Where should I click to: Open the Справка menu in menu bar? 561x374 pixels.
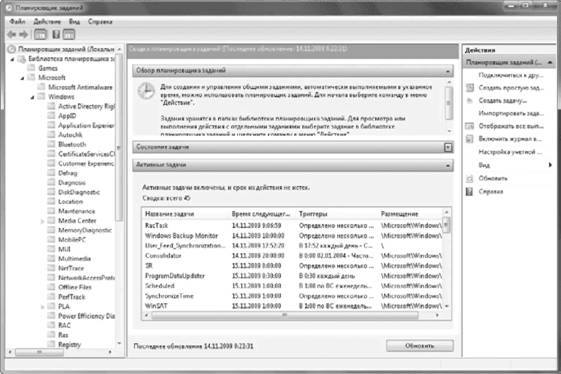click(x=100, y=21)
